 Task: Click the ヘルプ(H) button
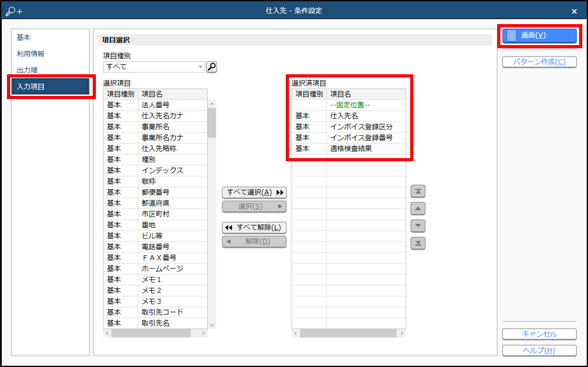pos(539,350)
